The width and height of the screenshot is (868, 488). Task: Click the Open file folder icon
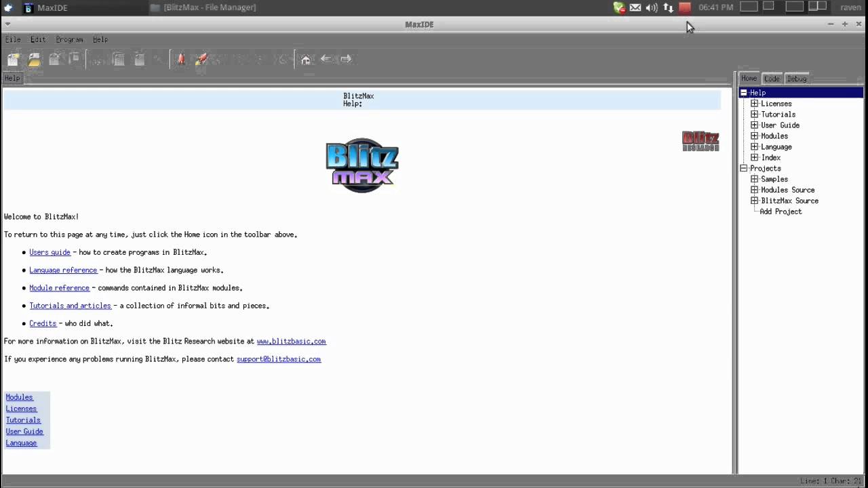pyautogui.click(x=34, y=60)
